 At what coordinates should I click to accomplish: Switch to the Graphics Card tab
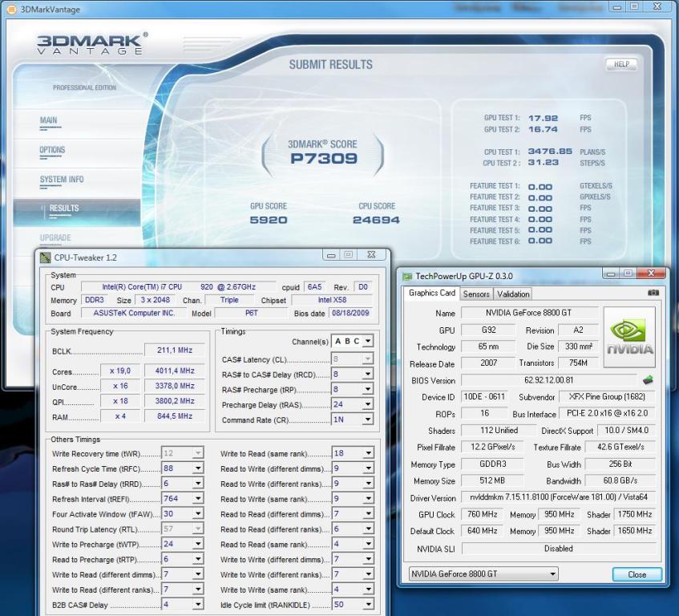(x=432, y=294)
